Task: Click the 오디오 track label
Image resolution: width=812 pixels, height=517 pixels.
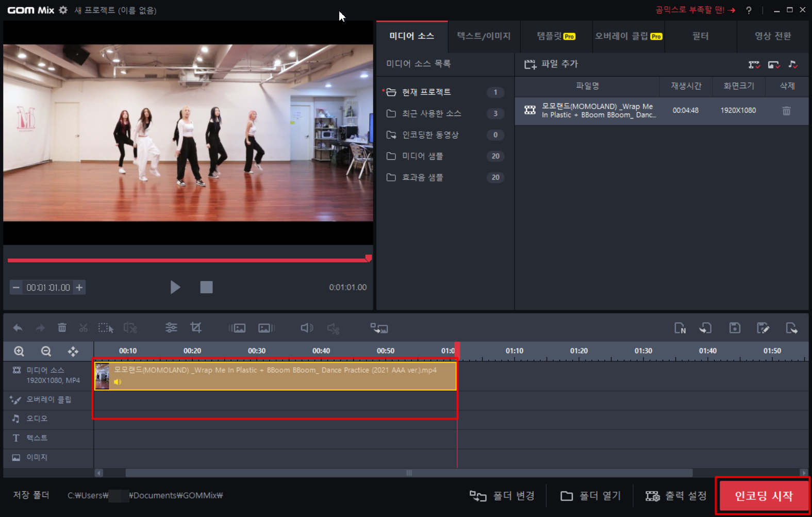Action: click(37, 419)
